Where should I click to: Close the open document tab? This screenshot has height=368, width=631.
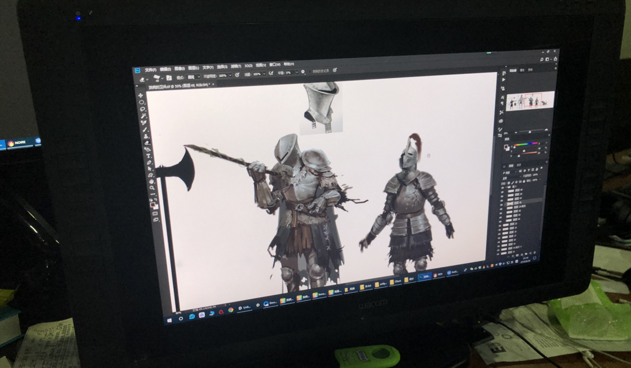(x=213, y=84)
